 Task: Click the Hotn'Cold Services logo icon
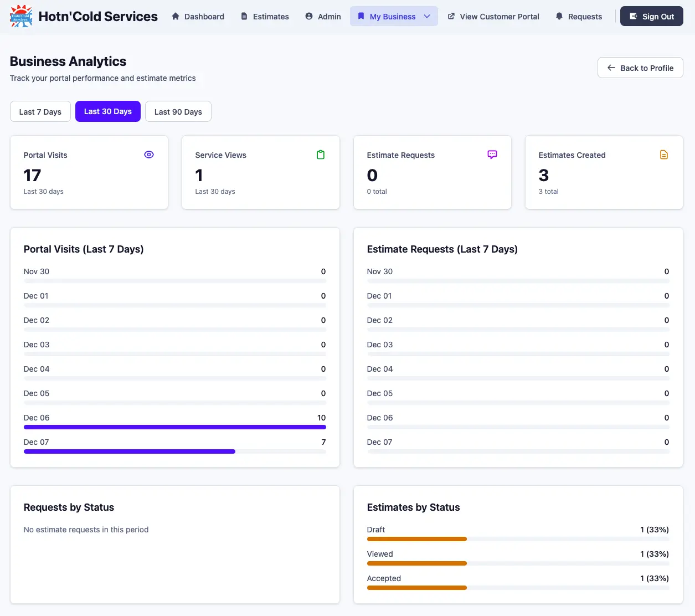click(x=21, y=17)
